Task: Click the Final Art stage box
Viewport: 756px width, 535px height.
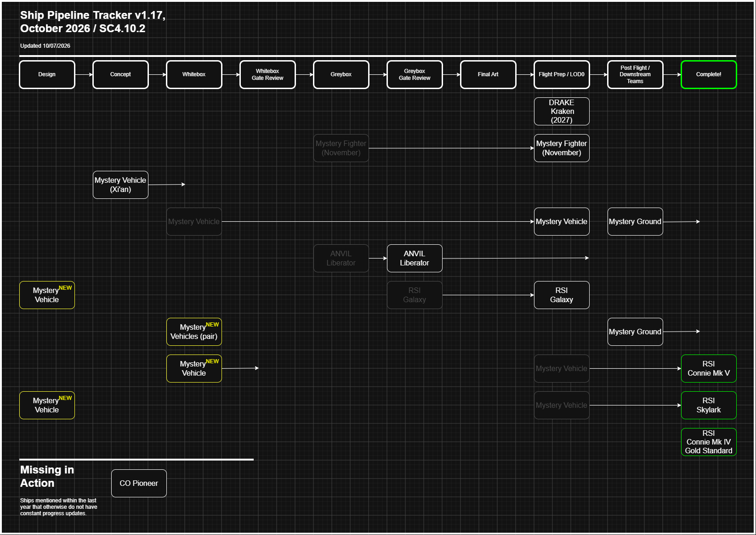Action: click(x=488, y=74)
